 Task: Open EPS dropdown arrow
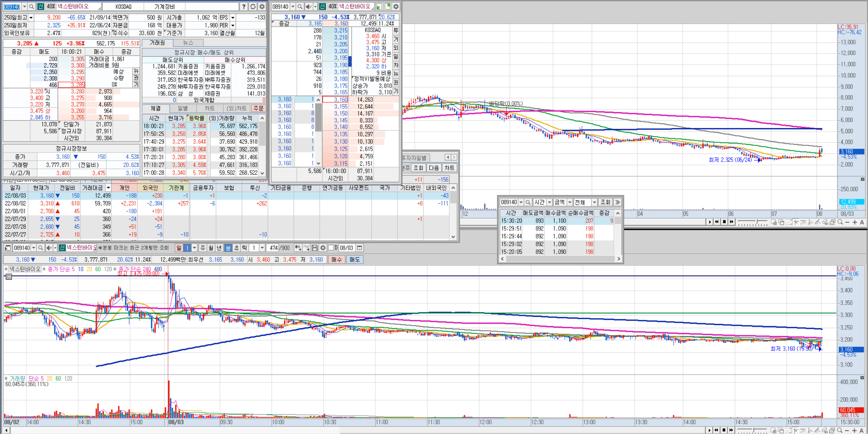pyautogui.click(x=233, y=18)
